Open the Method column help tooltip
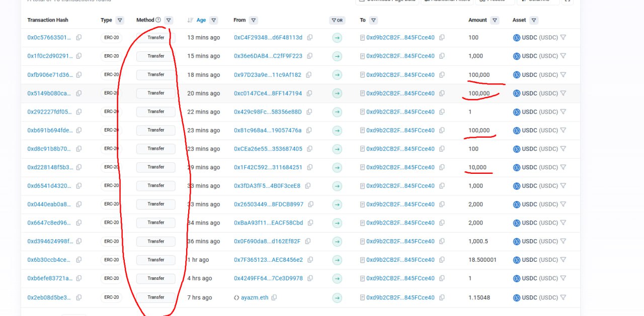The width and height of the screenshot is (644, 316). [158, 20]
